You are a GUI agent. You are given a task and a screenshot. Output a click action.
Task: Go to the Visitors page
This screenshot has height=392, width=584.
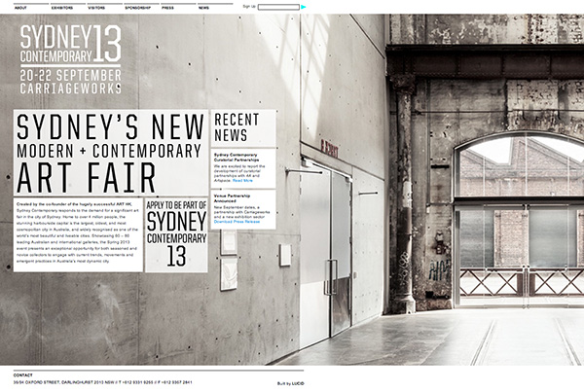(x=96, y=7)
